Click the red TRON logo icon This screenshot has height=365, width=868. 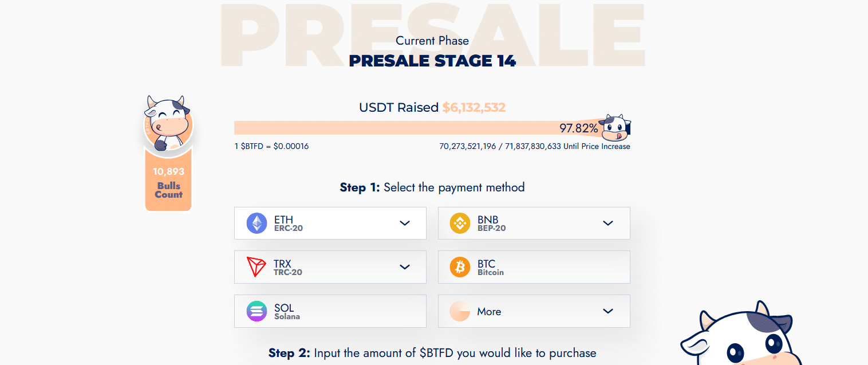[x=257, y=267]
